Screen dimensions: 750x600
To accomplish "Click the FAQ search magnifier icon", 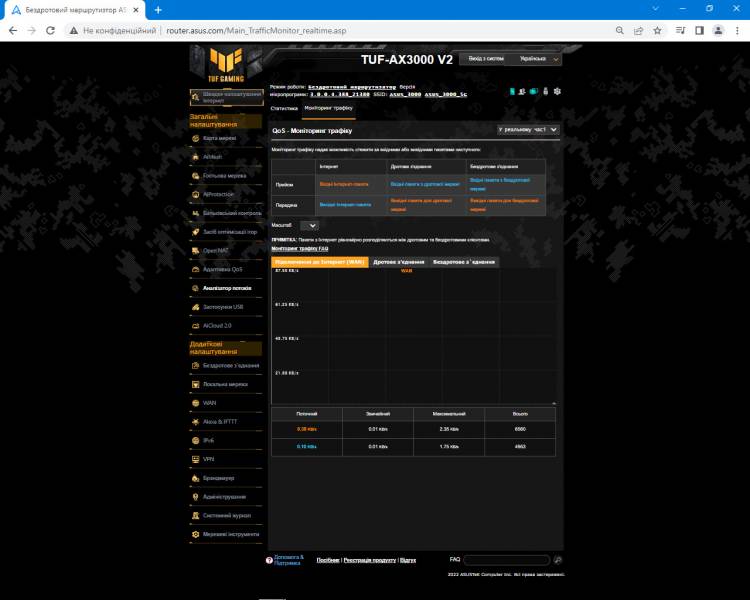I will [558, 560].
